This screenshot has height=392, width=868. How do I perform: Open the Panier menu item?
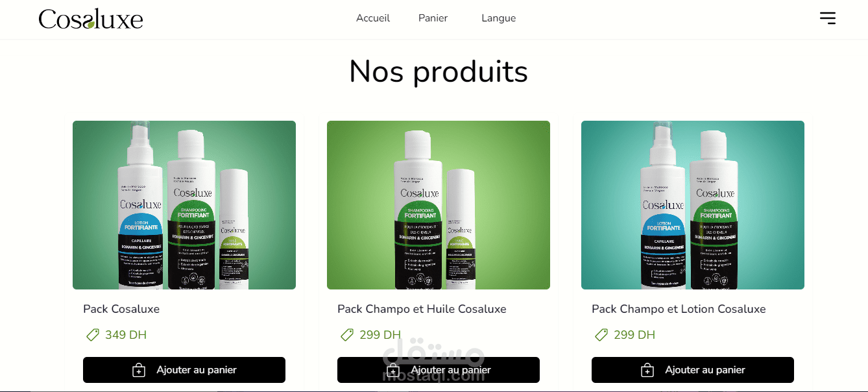click(433, 18)
